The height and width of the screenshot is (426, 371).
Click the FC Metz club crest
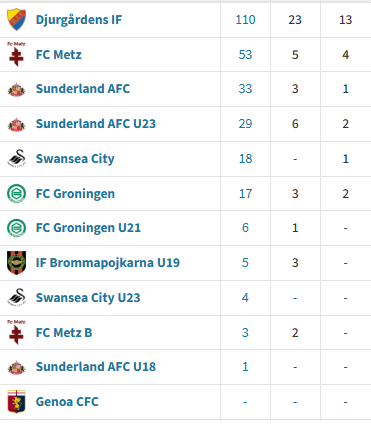(x=16, y=54)
